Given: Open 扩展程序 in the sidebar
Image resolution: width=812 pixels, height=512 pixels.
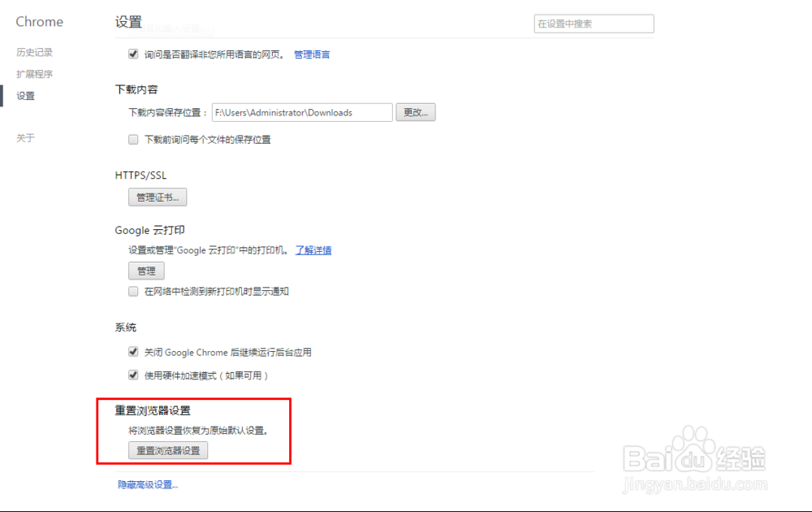Looking at the screenshot, I should point(34,74).
